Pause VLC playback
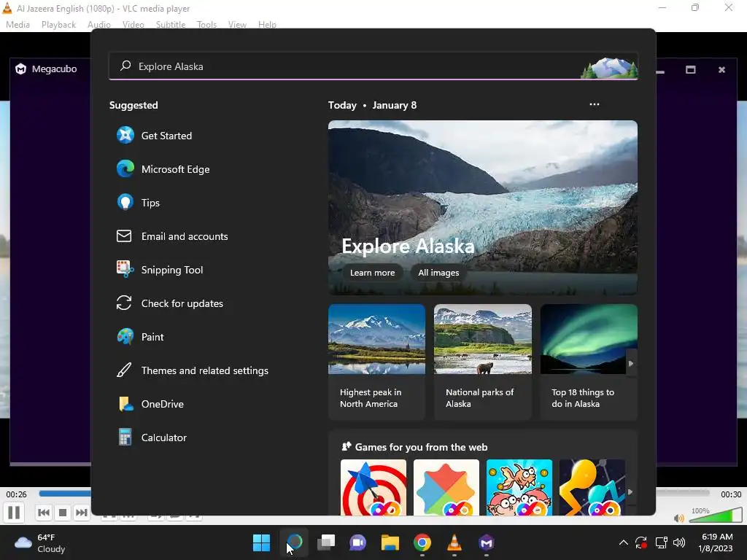The width and height of the screenshot is (747, 560). click(14, 513)
